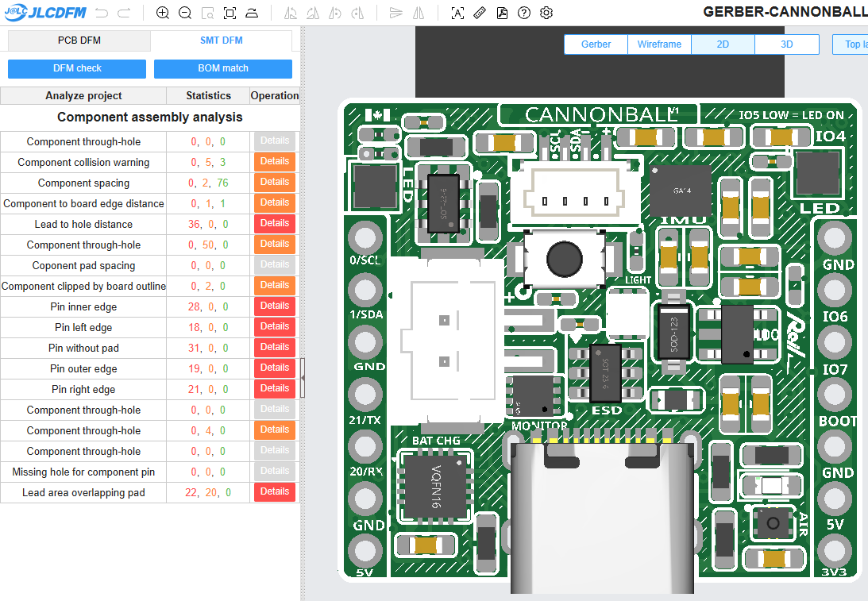868x601 pixels.
Task: Click the round tactile push button component
Action: click(x=564, y=259)
